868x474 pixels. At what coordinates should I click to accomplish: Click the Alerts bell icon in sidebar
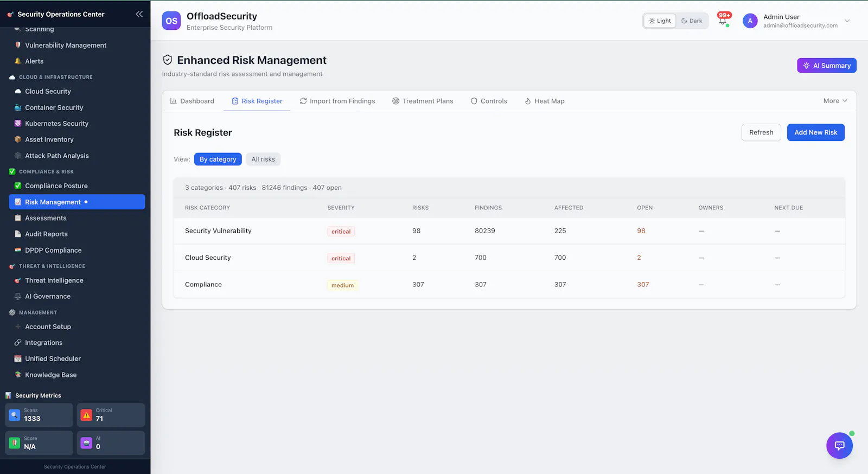tap(18, 61)
